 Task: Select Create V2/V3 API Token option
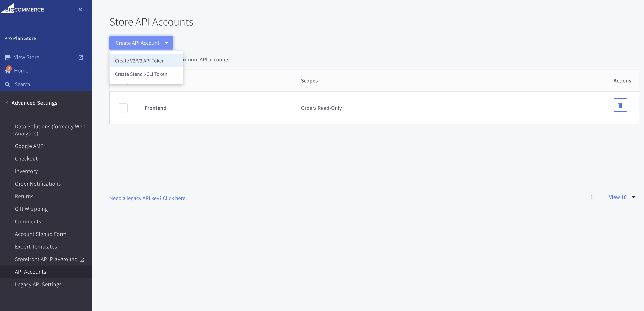tap(139, 61)
